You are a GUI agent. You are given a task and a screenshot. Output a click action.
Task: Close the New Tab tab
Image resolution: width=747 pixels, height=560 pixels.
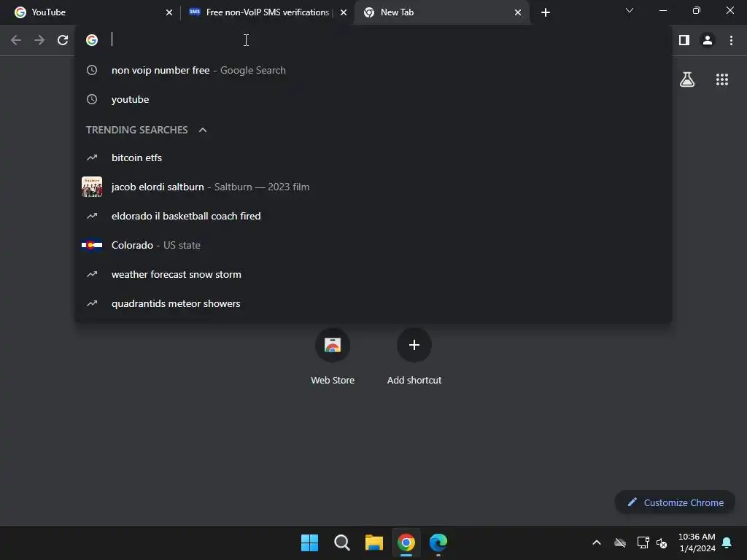click(x=518, y=12)
